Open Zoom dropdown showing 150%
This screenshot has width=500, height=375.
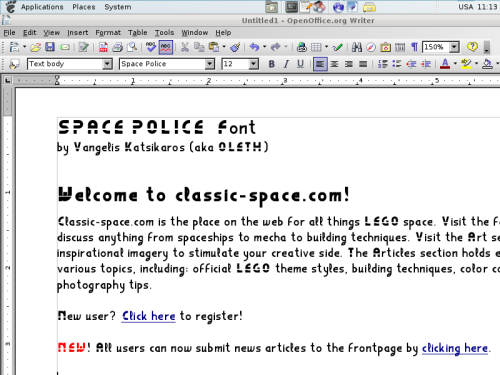coord(454,47)
